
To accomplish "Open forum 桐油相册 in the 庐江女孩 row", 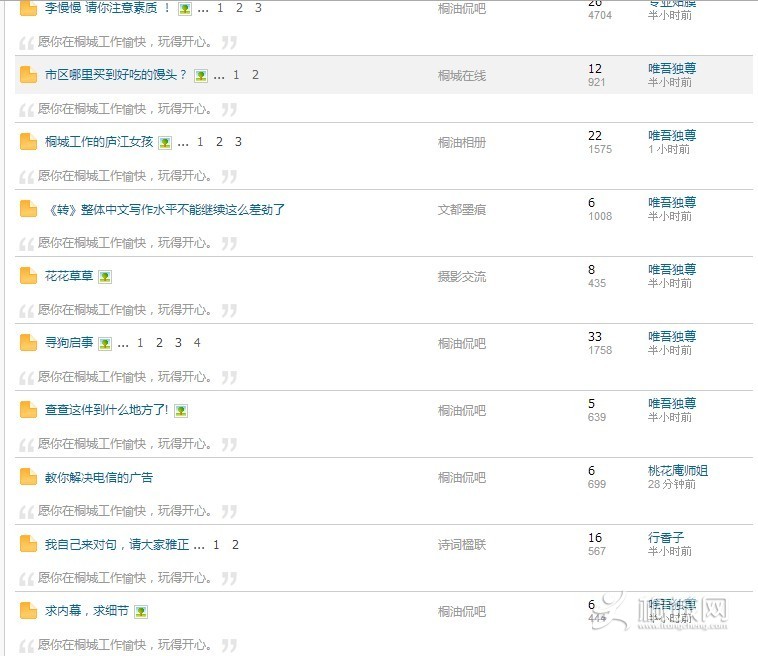I will tap(462, 143).
